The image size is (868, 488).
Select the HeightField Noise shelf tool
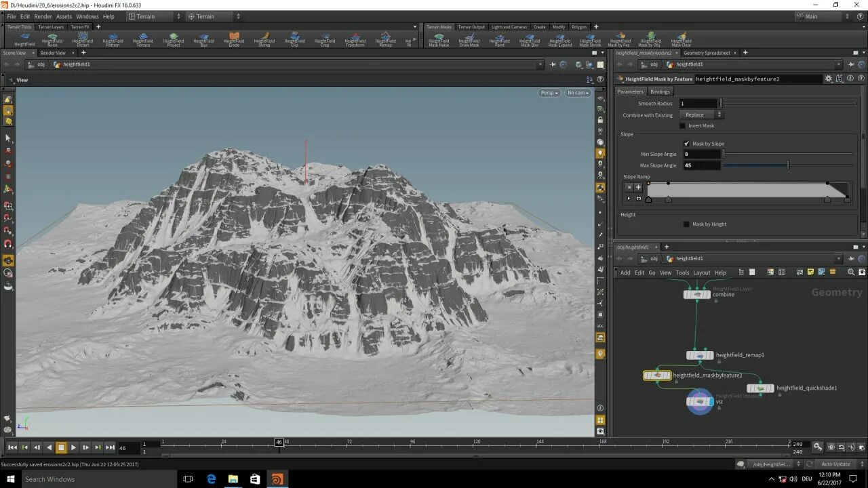pyautogui.click(x=52, y=40)
